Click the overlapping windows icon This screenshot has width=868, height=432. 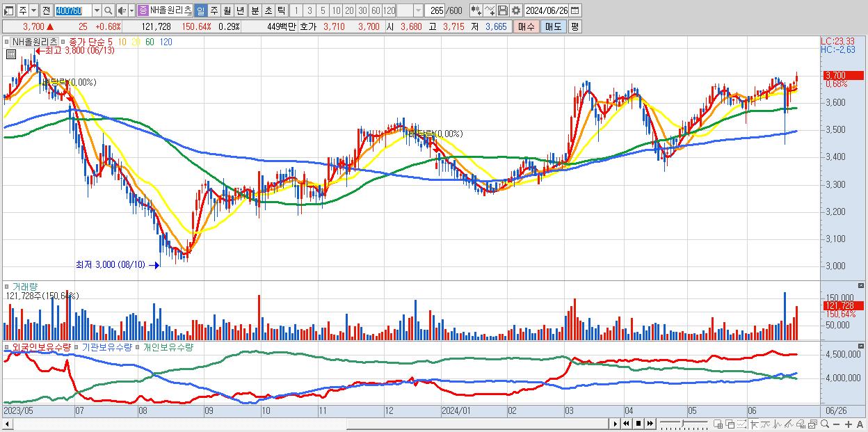coord(730,424)
